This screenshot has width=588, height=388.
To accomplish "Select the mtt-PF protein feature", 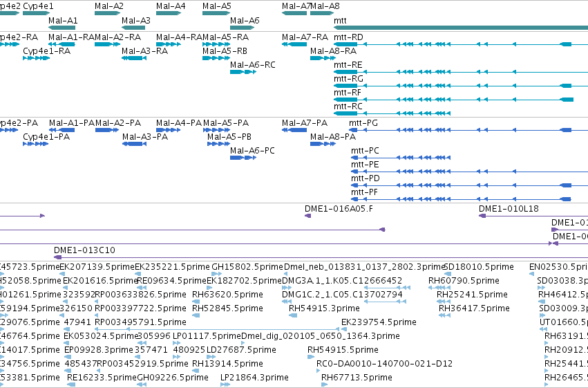I will click(460, 199).
